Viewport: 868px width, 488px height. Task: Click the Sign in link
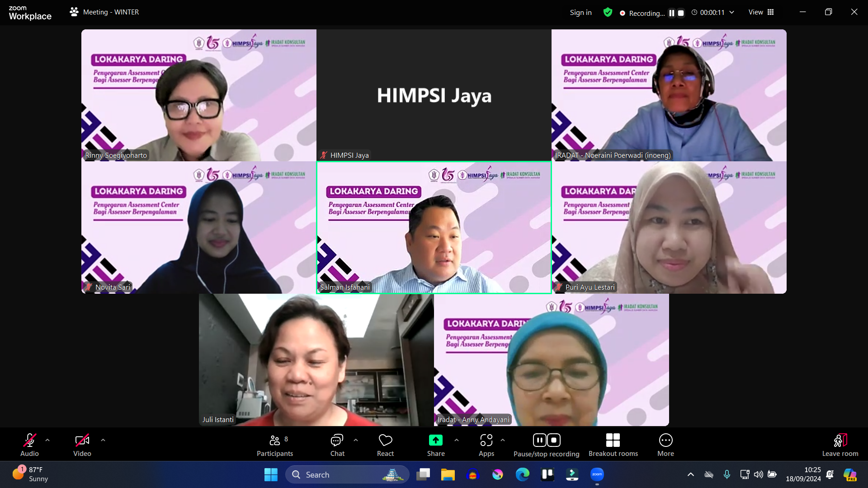(x=580, y=13)
